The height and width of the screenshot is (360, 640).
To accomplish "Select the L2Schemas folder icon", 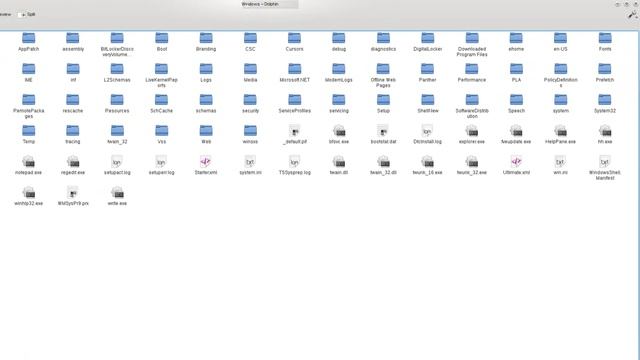I will pos(117,69).
